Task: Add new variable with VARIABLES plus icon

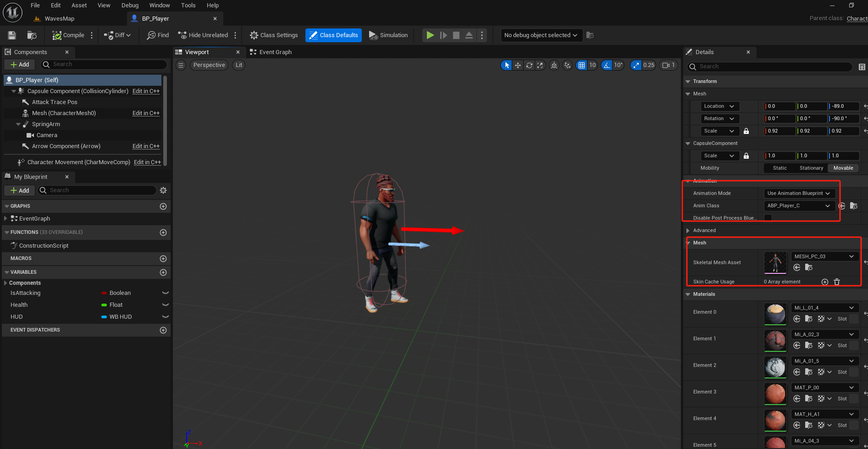Action: pyautogui.click(x=163, y=272)
